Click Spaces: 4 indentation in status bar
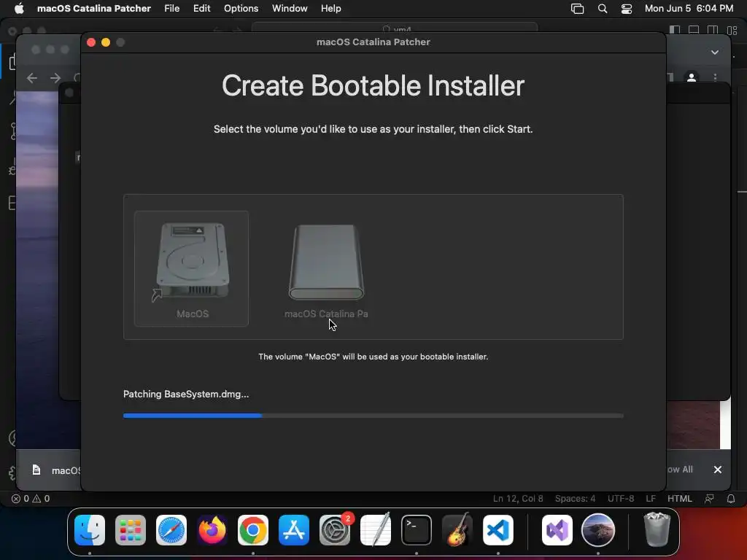This screenshot has width=747, height=560. (x=575, y=499)
